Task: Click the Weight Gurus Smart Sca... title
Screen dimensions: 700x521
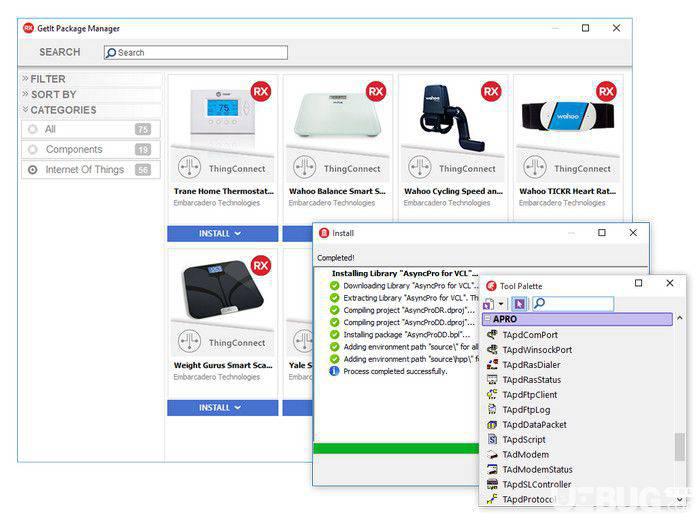Action: coord(223,365)
